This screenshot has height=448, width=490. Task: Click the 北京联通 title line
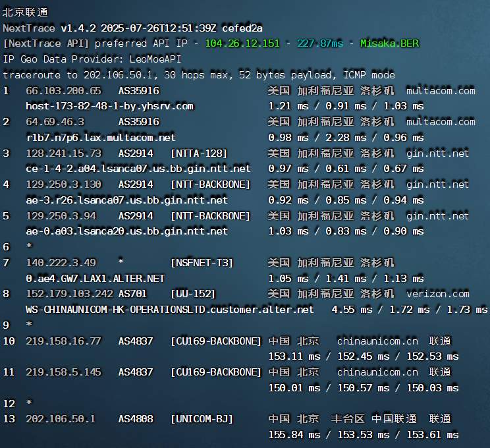(x=25, y=12)
